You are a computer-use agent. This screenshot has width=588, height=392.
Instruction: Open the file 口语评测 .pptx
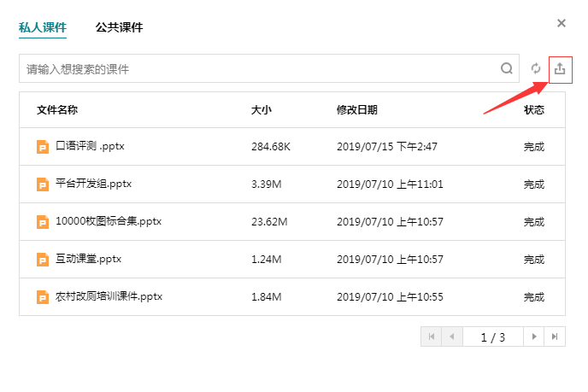[90, 147]
